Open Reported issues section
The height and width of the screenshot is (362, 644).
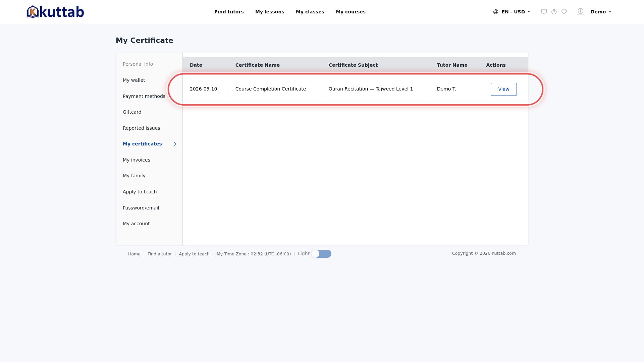[x=142, y=128]
